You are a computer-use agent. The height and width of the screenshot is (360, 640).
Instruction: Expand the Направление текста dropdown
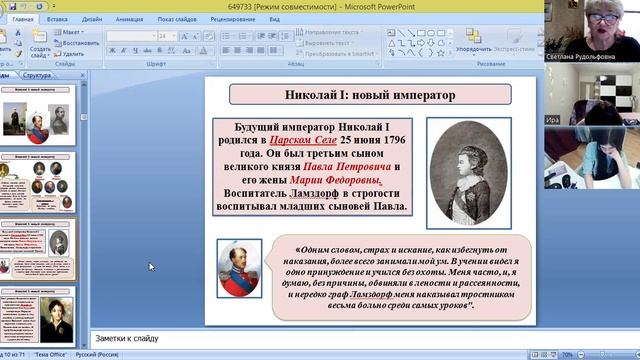[329, 32]
